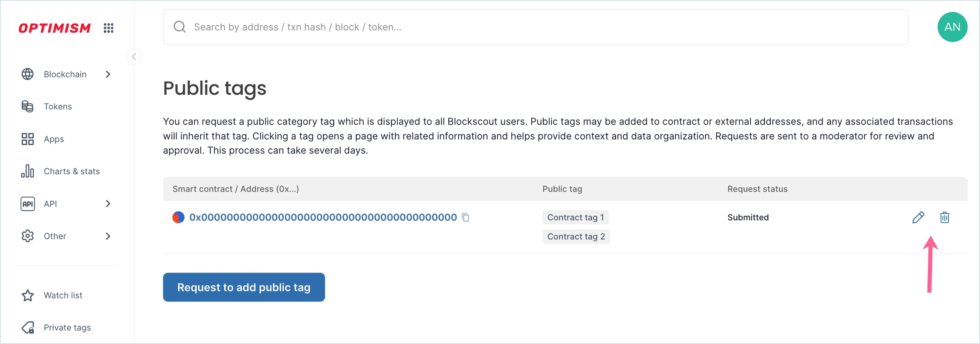Click the Tokens coins icon
The image size is (980, 344).
pyautogui.click(x=28, y=106)
